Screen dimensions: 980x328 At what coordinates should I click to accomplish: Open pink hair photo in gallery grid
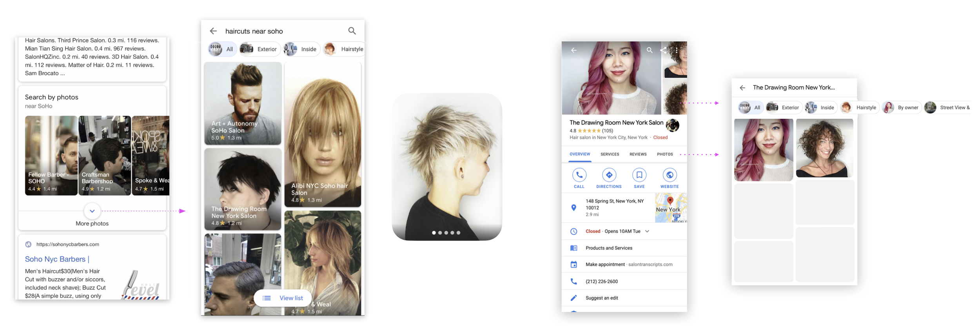(764, 150)
